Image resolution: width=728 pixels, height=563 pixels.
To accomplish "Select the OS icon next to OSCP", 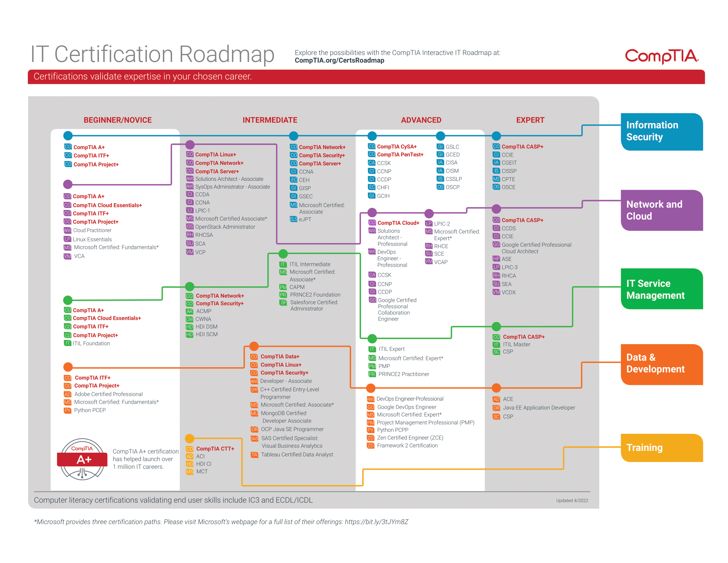I will click(440, 187).
